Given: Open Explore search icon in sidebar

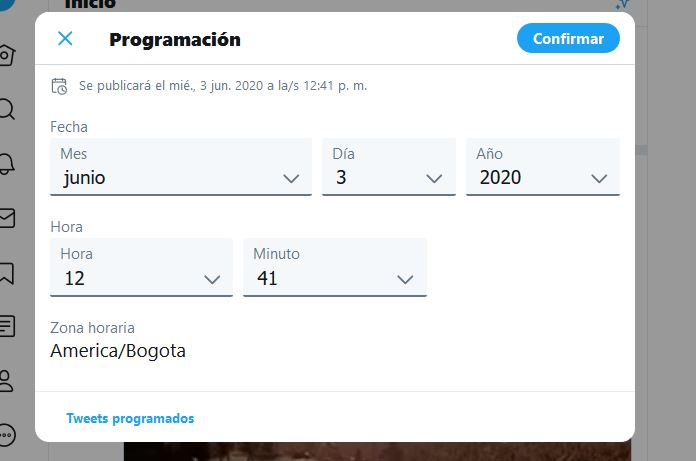Looking at the screenshot, I should (6, 109).
